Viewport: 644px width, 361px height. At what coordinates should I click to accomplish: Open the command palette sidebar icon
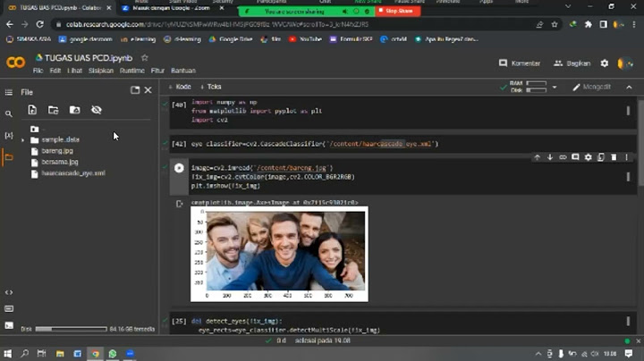[x=9, y=308]
